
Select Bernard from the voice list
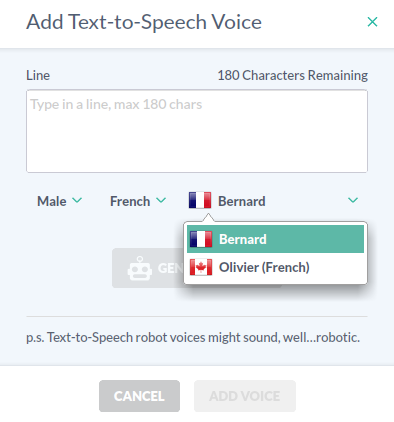(x=275, y=239)
